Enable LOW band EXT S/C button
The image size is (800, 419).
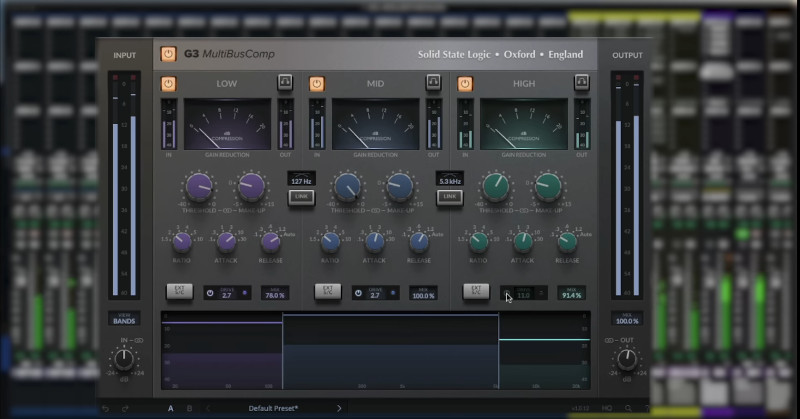[180, 291]
